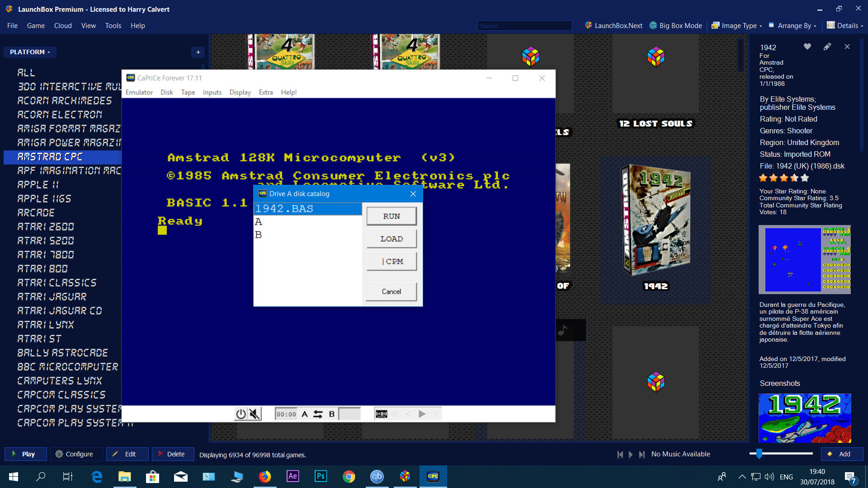Viewport: 868px width, 488px height.
Task: Open the Details dropdown
Action: [x=845, y=26]
